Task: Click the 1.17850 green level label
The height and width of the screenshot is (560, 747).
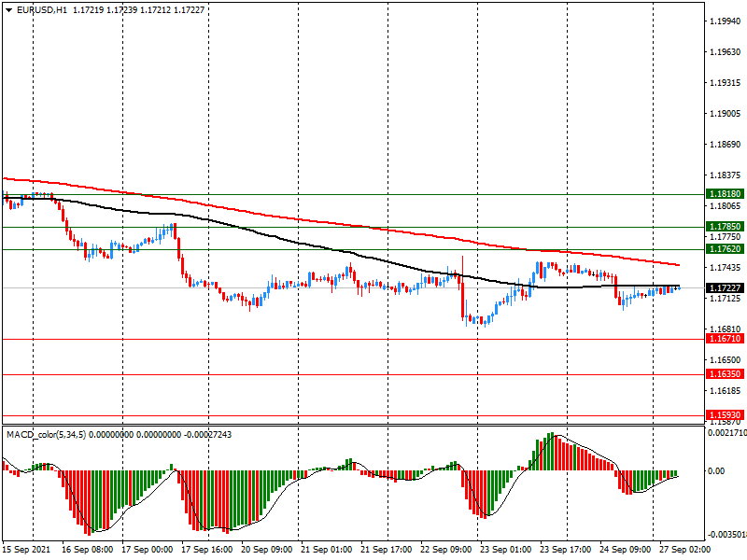Action: coord(726,227)
